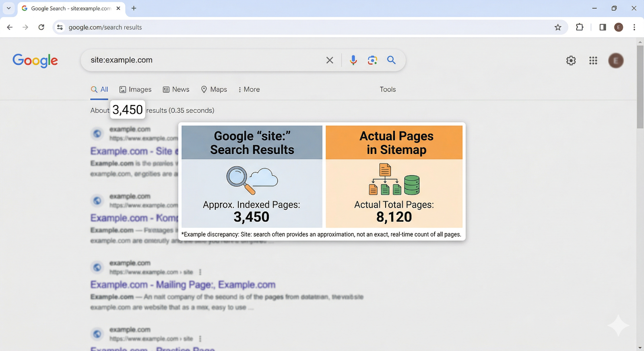
Task: Click the vertical page scrollbar thumb
Action: (x=640, y=86)
